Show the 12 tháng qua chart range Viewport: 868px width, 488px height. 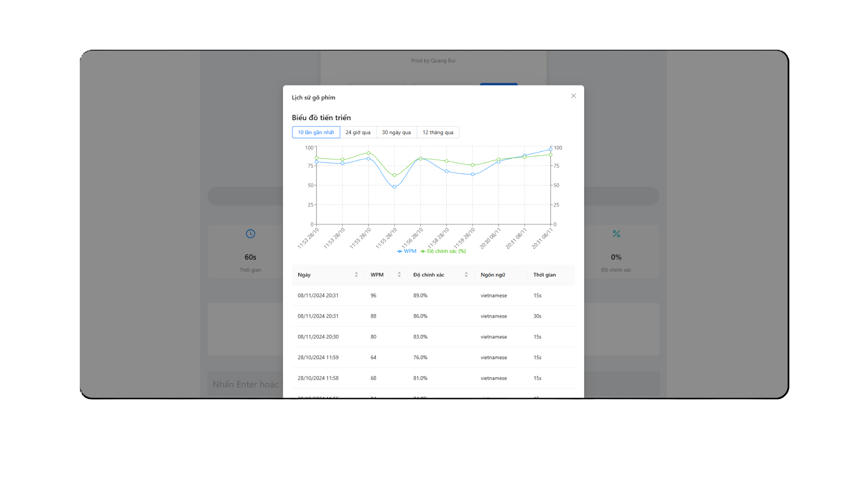438,132
